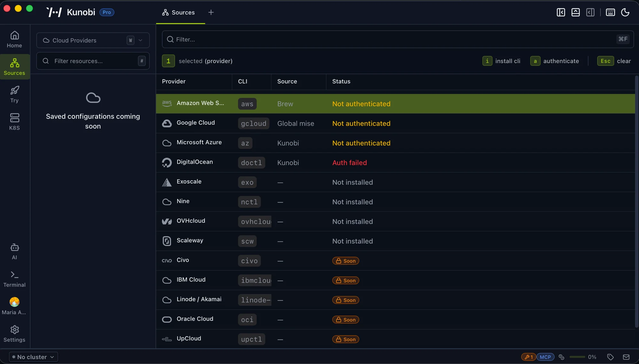This screenshot has height=364, width=639.
Task: Select the DigitalOcean provider row
Action: pos(395,163)
